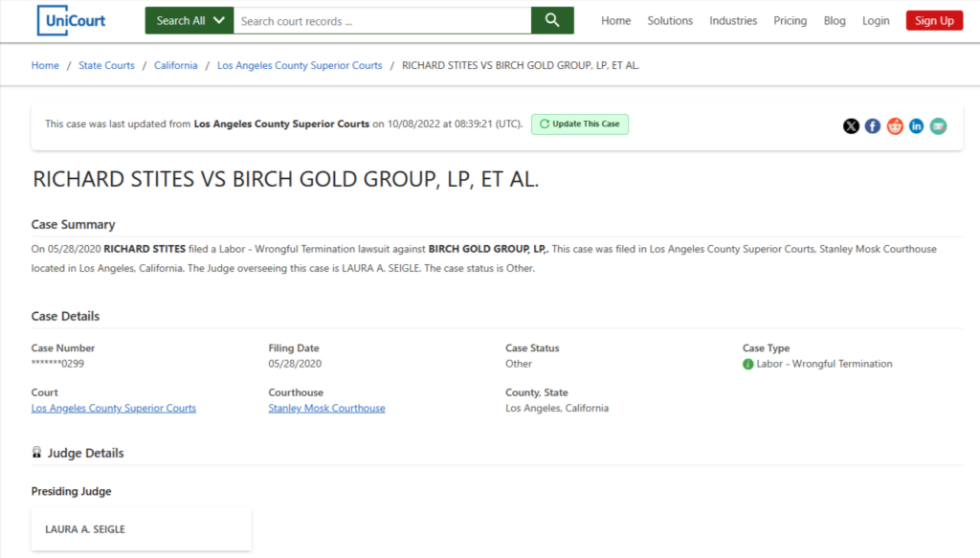Click the red Sign Up button

coord(934,21)
